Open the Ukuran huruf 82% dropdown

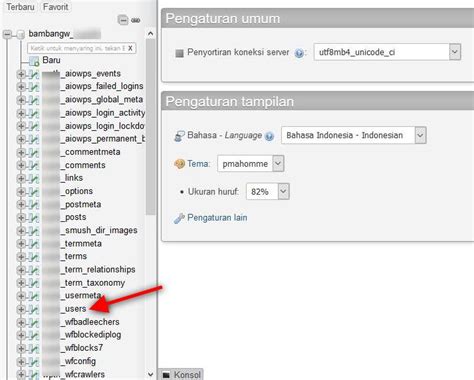click(268, 192)
